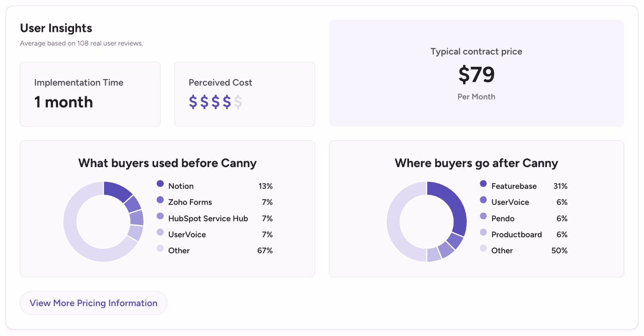Click the first purple dollar sign

pos(193,102)
